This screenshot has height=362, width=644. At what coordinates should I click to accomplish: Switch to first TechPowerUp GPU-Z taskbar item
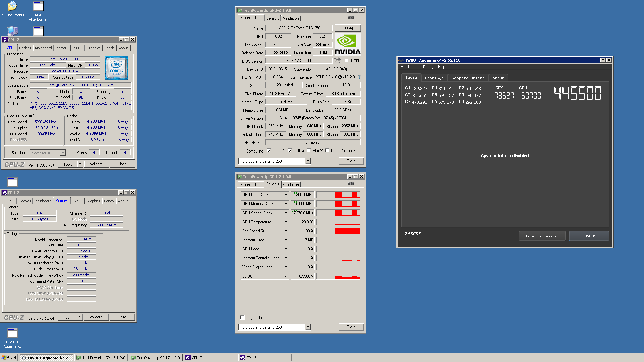[101, 358]
